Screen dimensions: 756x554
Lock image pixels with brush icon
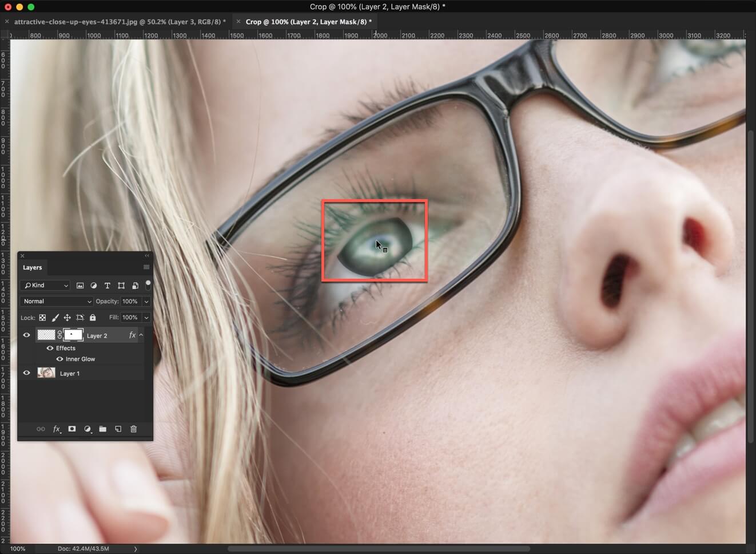tap(55, 318)
